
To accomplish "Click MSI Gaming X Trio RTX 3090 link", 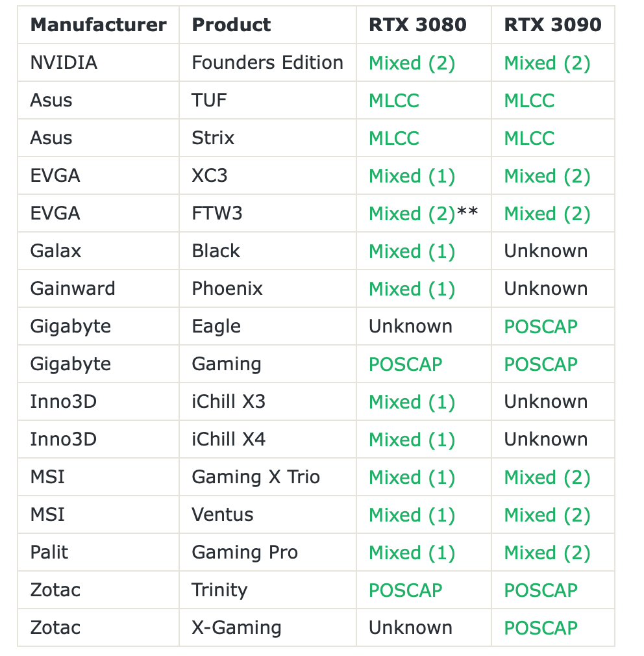I will [547, 477].
